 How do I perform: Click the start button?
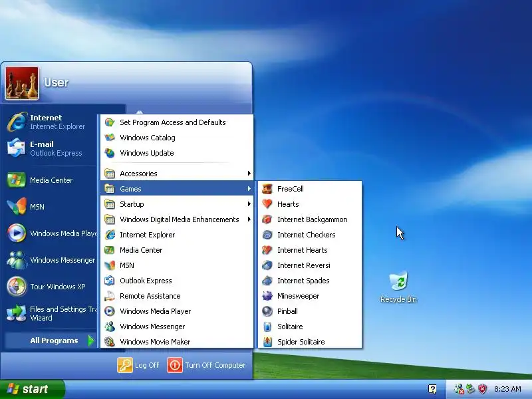(32, 389)
